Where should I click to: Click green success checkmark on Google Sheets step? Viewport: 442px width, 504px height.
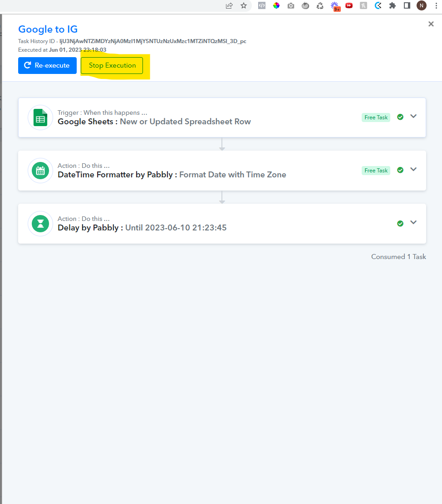pyautogui.click(x=400, y=117)
